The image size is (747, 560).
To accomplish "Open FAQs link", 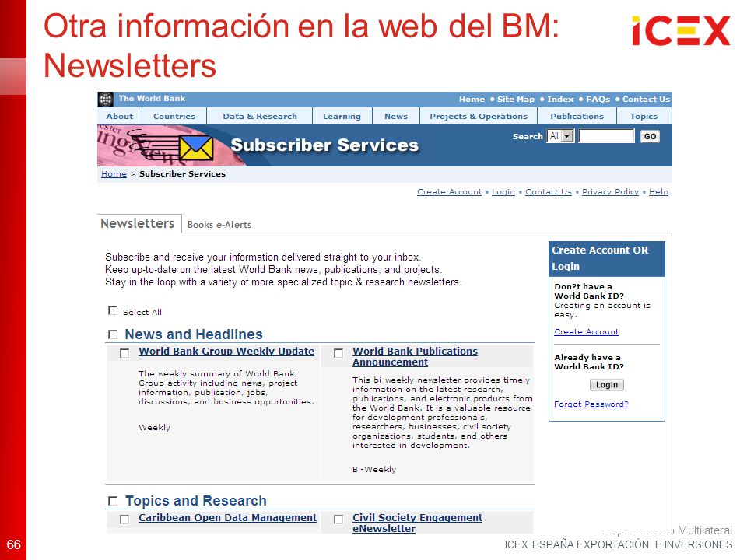I will pos(598,99).
